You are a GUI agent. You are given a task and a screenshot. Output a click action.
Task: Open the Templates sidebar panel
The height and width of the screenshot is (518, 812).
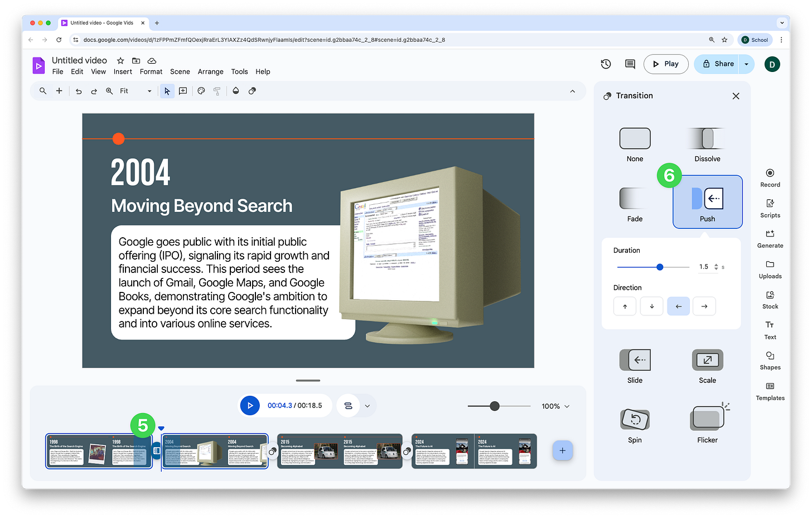coord(770,391)
